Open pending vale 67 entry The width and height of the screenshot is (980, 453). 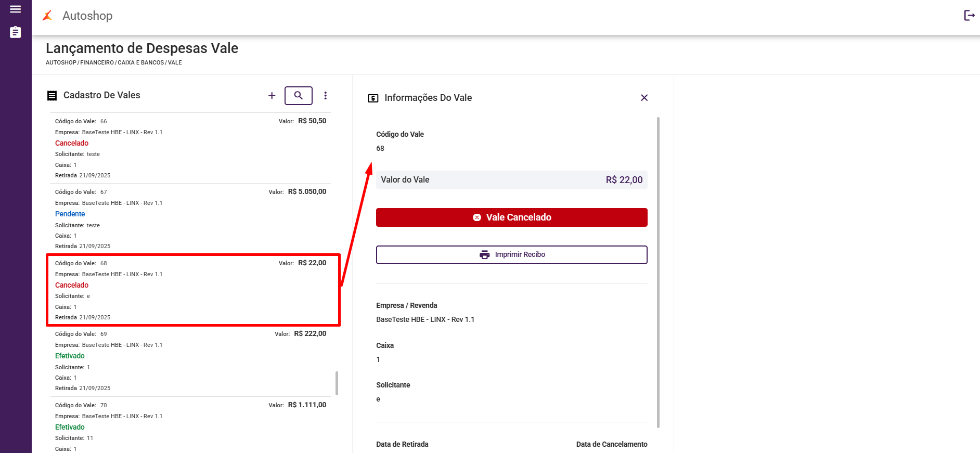[x=190, y=219]
